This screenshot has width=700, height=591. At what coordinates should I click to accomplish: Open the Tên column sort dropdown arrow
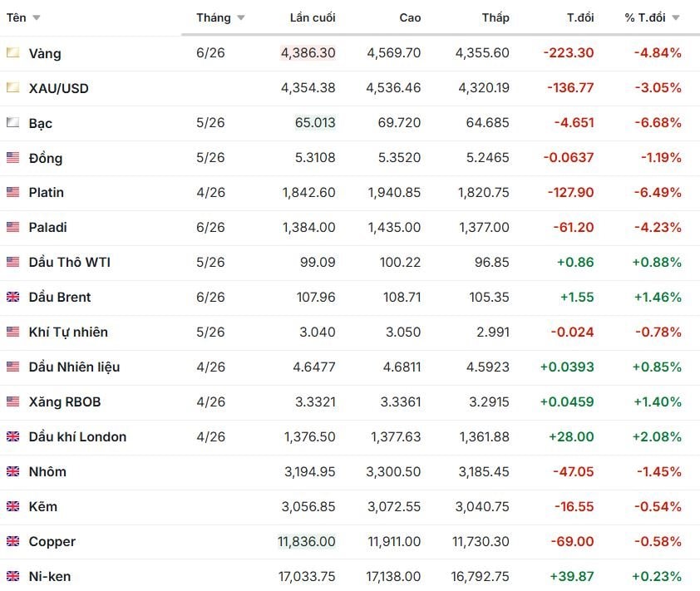[x=37, y=18]
